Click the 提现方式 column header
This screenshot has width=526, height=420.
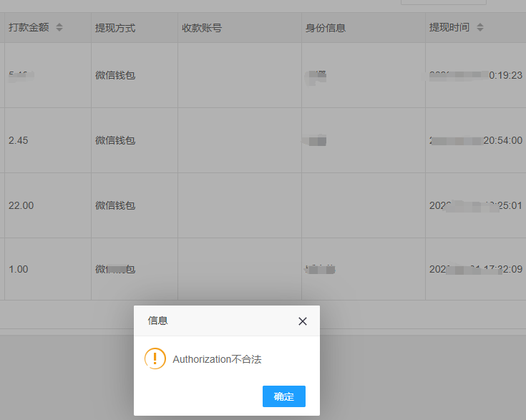pyautogui.click(x=115, y=28)
